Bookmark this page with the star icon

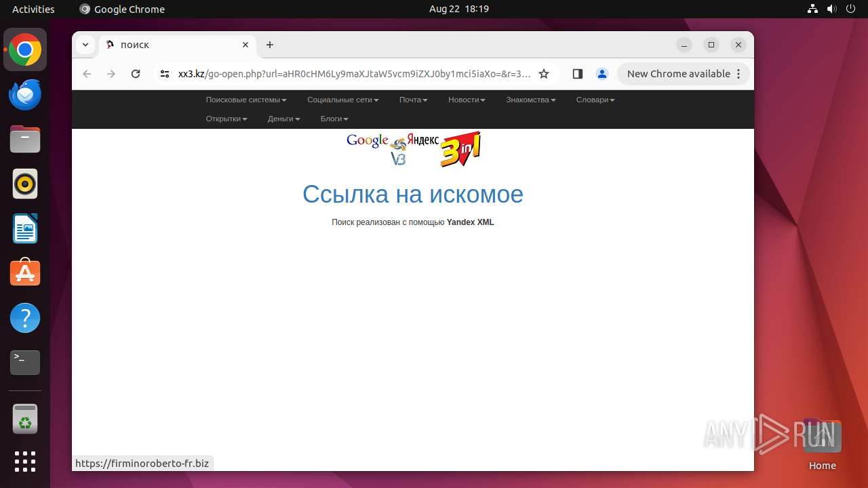click(544, 74)
